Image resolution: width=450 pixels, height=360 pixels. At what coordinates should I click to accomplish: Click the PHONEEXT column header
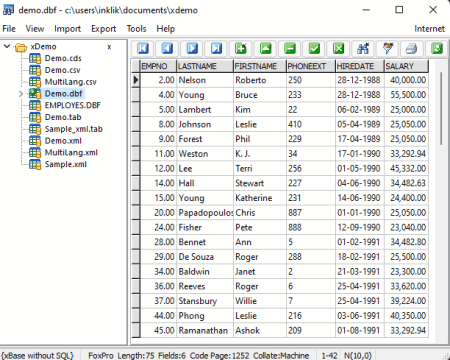[x=311, y=66]
